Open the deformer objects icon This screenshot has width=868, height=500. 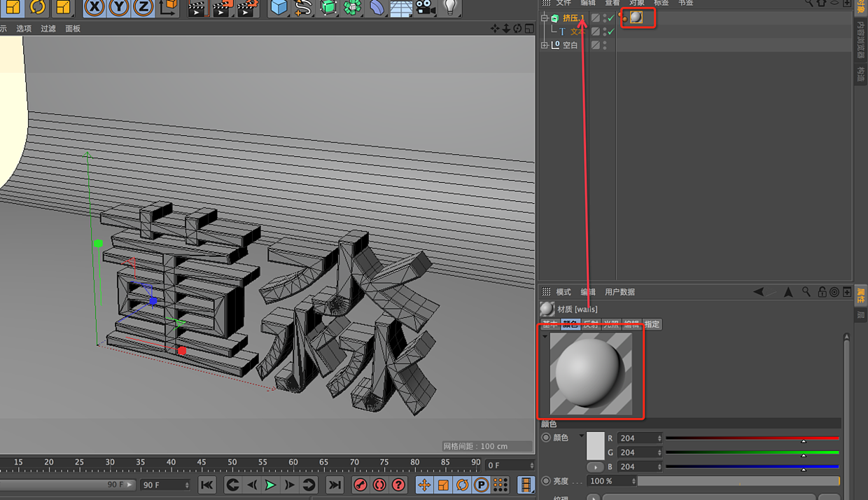click(377, 8)
